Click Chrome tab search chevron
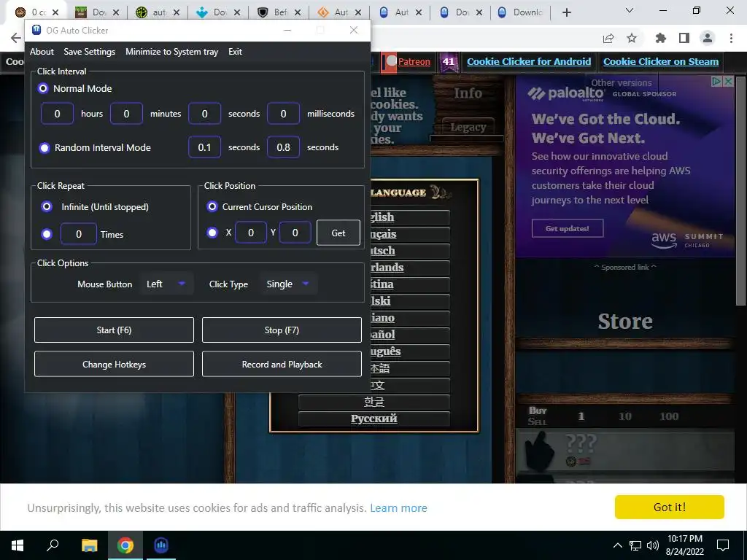 tap(630, 10)
